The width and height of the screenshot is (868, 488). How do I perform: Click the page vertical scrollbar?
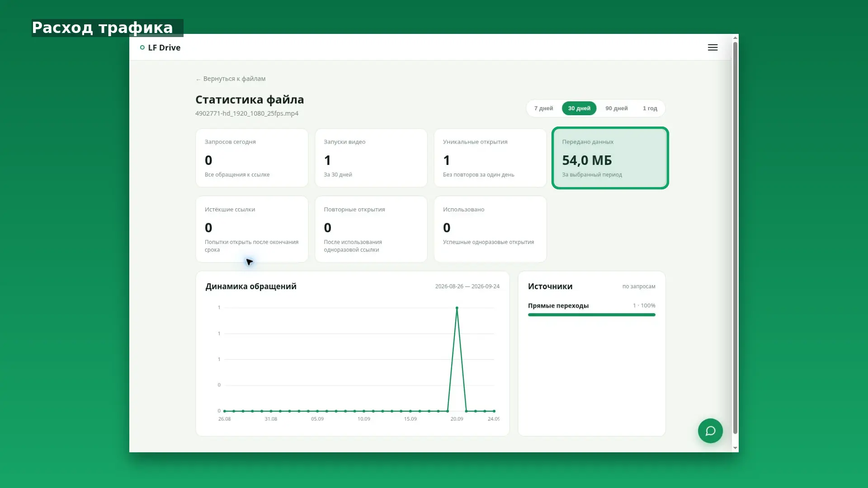[735, 238]
